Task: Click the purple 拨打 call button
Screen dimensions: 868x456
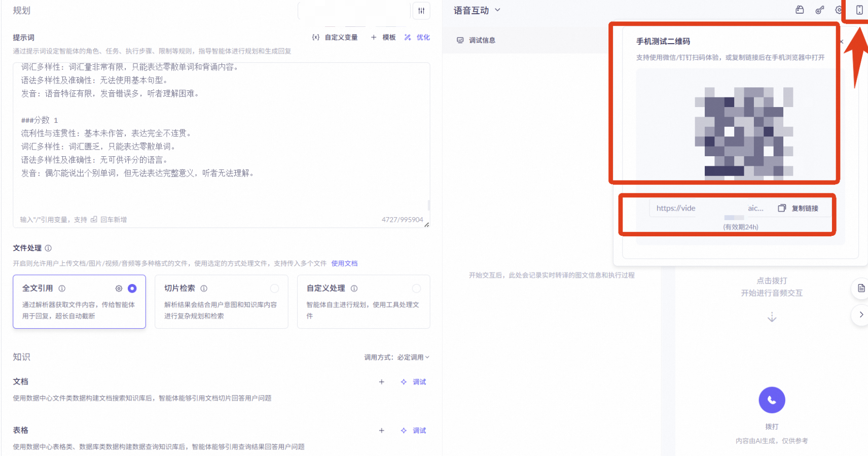Action: [772, 400]
